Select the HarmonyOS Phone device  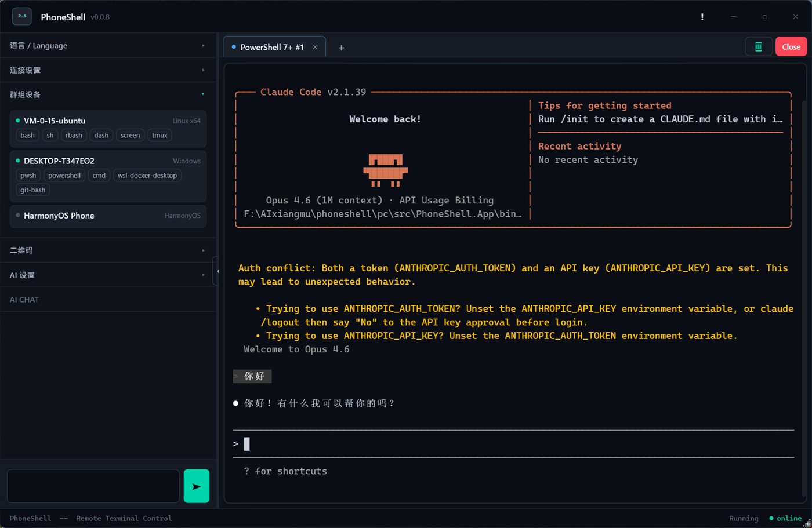[x=108, y=216]
